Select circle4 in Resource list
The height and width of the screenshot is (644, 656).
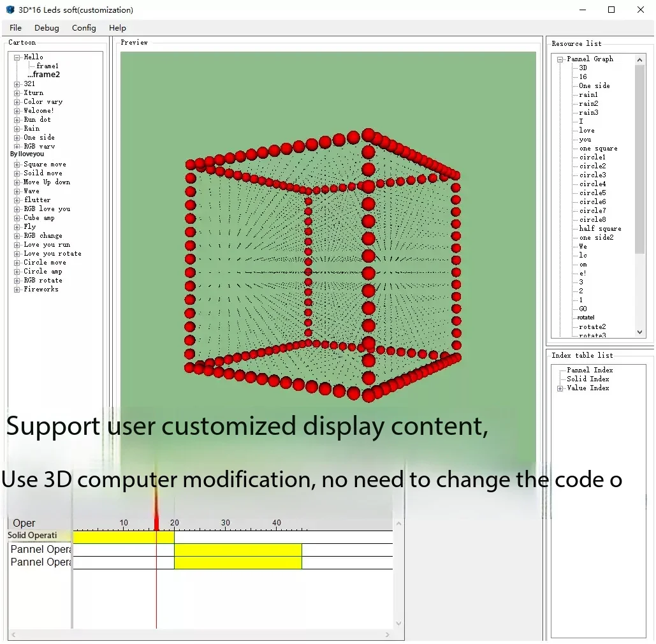pyautogui.click(x=592, y=184)
